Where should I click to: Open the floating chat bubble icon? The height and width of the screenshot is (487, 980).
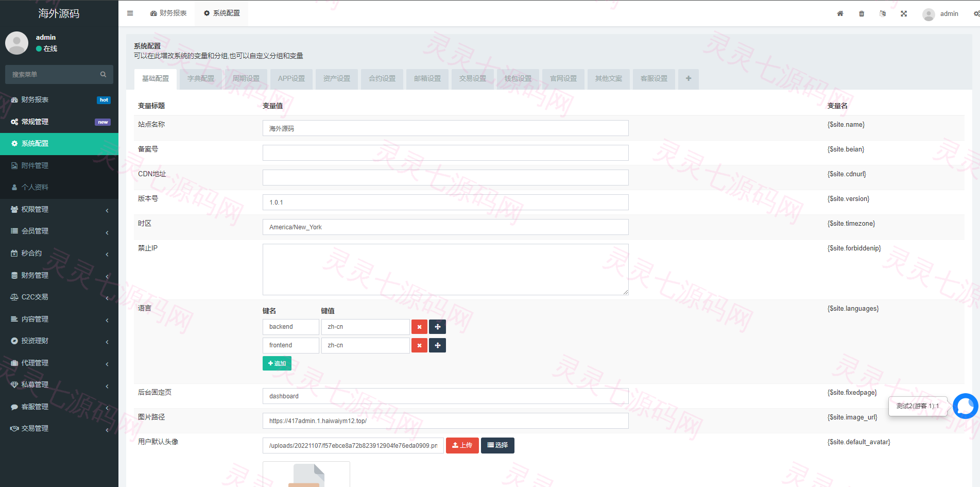coord(965,406)
